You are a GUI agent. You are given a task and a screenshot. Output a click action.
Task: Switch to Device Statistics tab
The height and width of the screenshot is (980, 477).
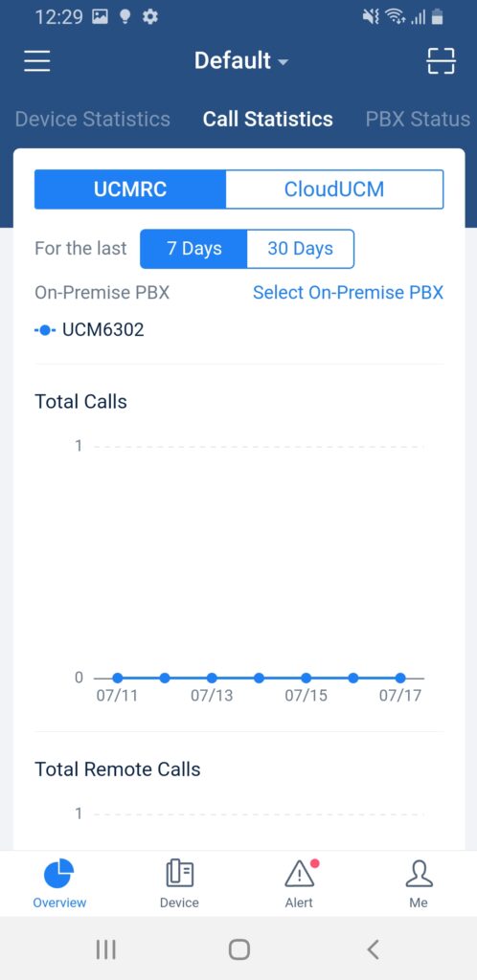[93, 119]
